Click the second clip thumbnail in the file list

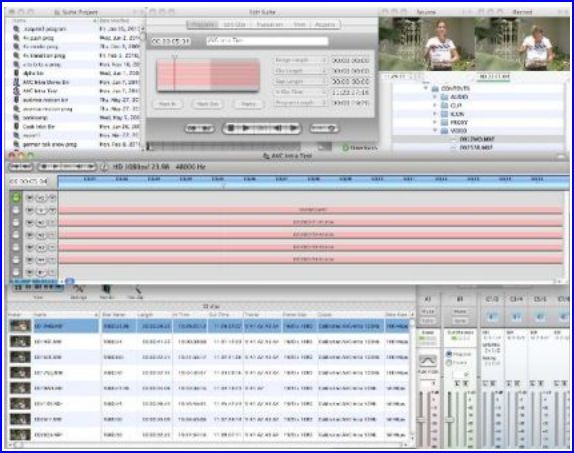point(20,342)
